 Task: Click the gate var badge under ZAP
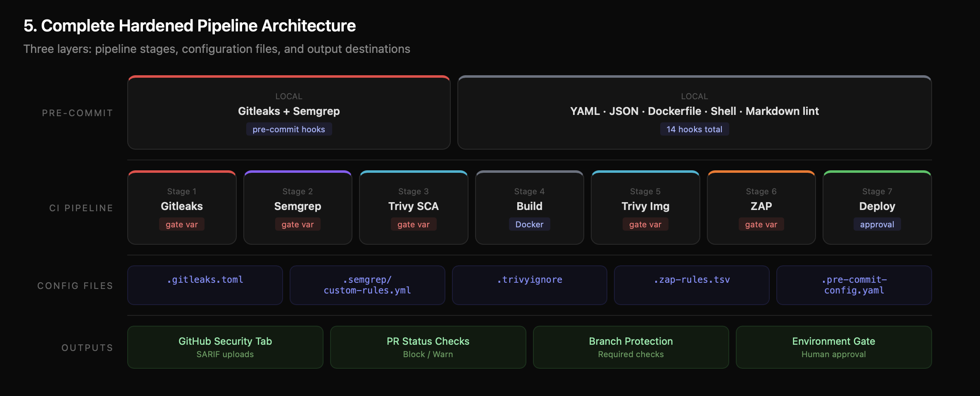coord(761,224)
